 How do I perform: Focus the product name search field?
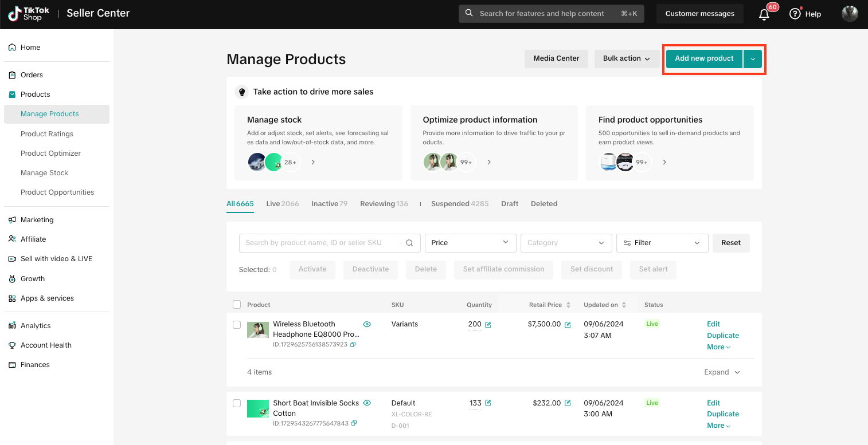click(321, 243)
